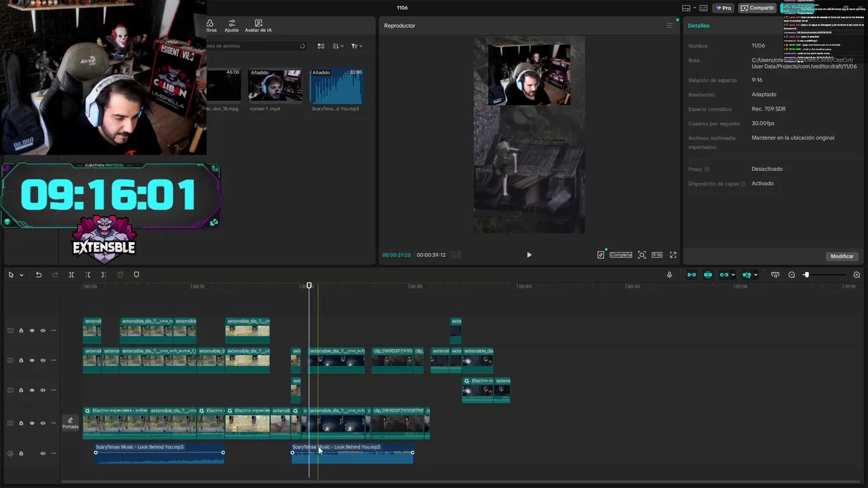This screenshot has height=488, width=868.
Task: Open the Ajuste tab
Action: (232, 26)
